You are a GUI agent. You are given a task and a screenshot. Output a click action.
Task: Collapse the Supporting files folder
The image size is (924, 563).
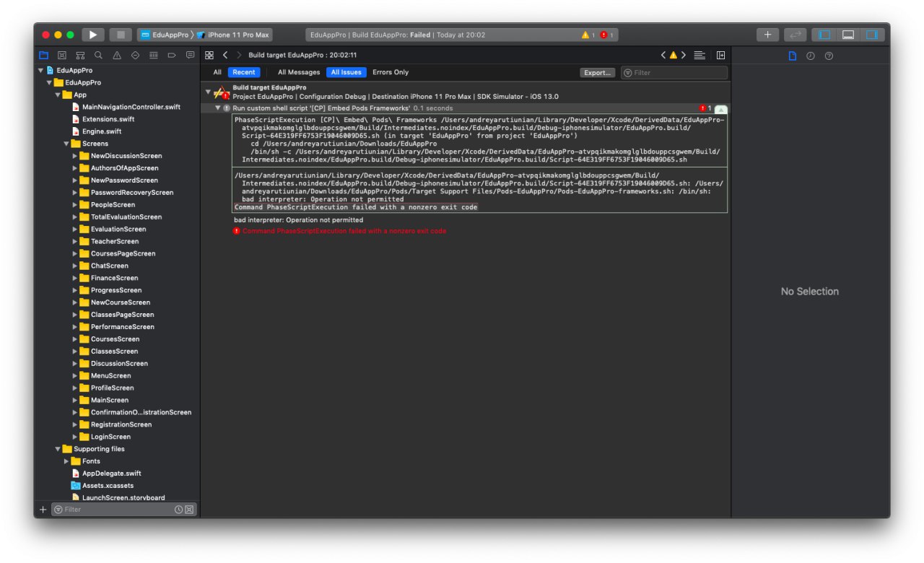coord(58,449)
